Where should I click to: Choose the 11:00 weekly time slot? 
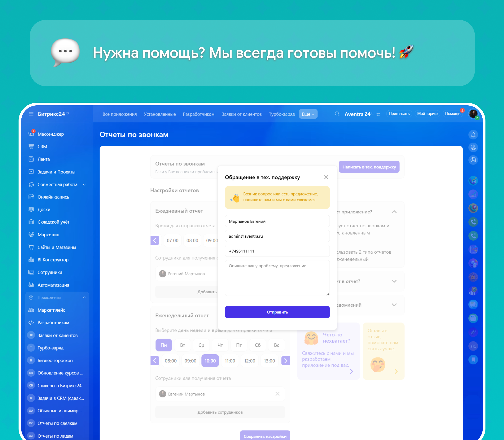(x=230, y=361)
